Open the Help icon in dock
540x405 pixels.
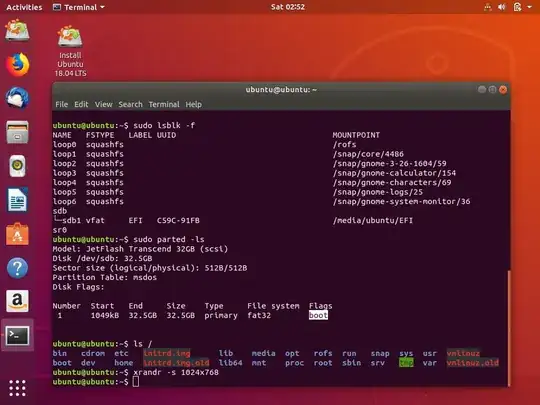pos(17,268)
